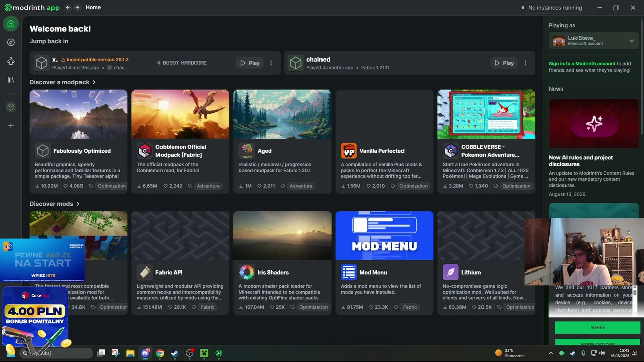Open the Iris Shaders sunset banner
Image resolution: width=644 pixels, height=362 pixels.
pyautogui.click(x=282, y=236)
